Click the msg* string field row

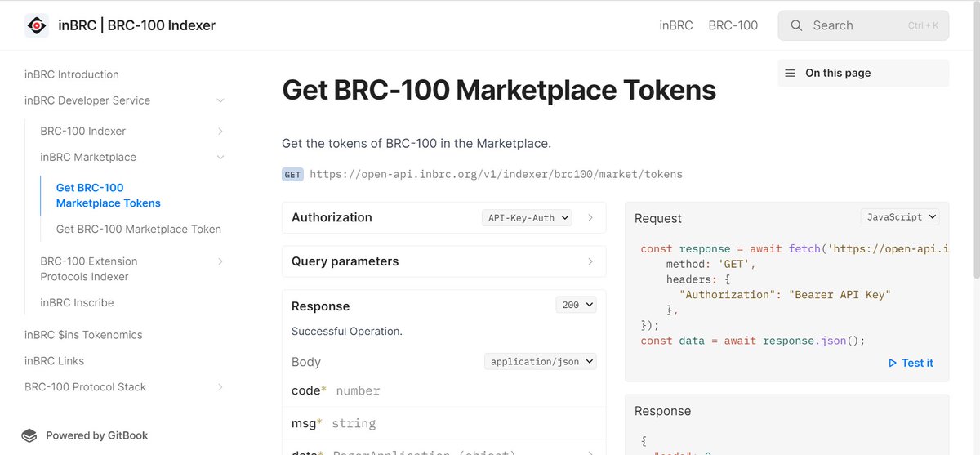tap(444, 423)
